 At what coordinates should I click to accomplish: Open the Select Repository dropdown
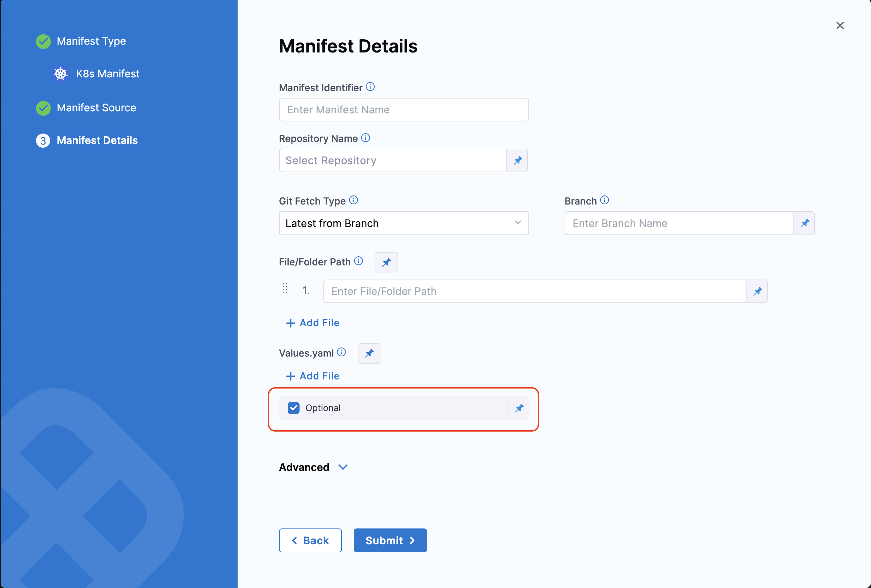392,161
